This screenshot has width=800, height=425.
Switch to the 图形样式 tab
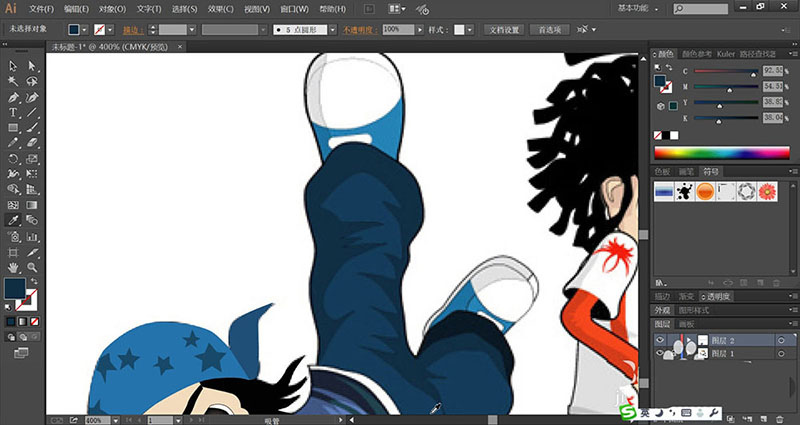693,310
